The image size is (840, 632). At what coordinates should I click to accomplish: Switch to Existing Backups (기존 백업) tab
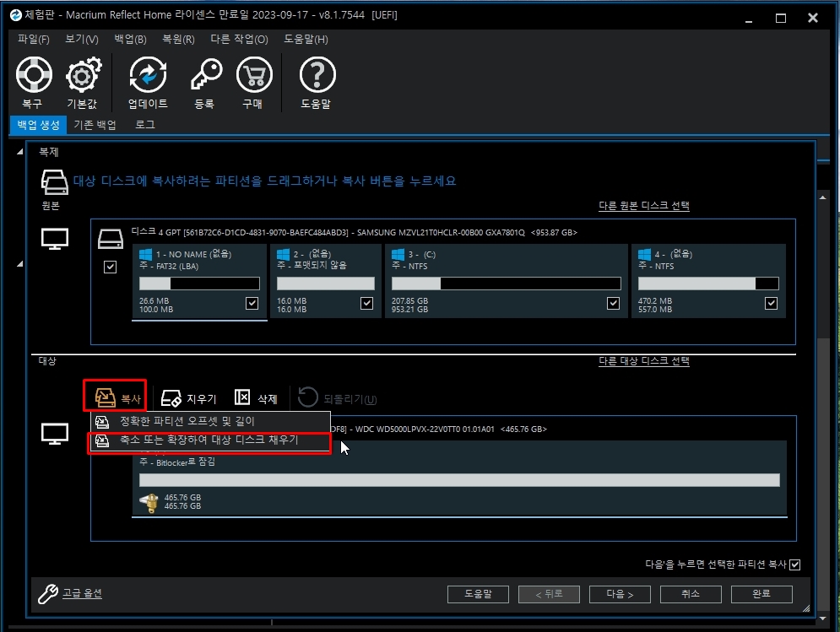click(x=95, y=125)
